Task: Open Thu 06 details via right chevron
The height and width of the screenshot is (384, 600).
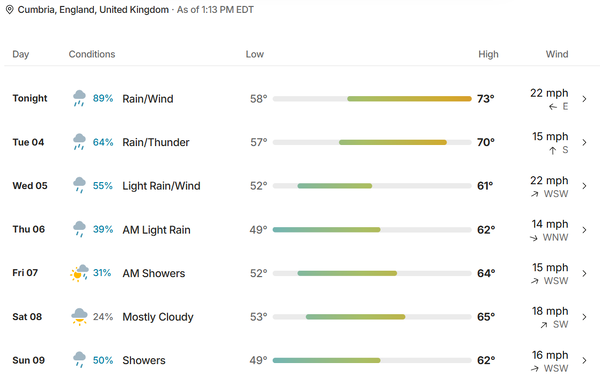Action: pos(584,230)
